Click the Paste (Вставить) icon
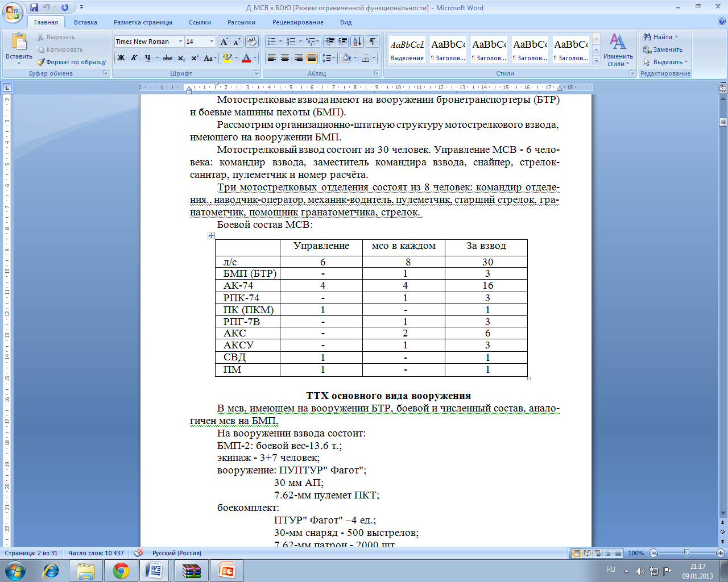 click(19, 43)
